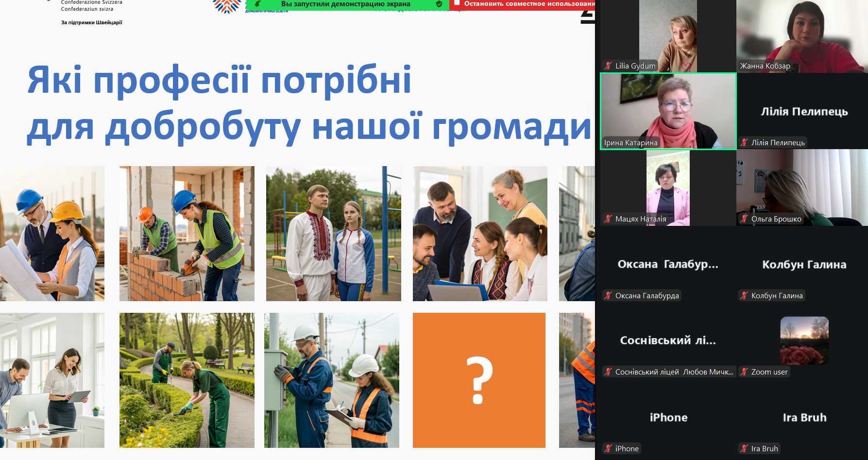The height and width of the screenshot is (460, 868).
Task: Click muted mic icon beside Ольга Брошко
Action: tap(744, 219)
